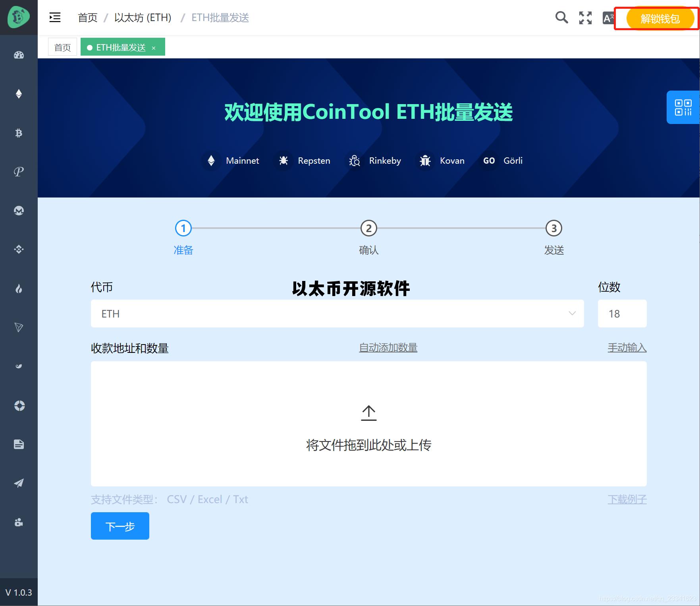Switch to the Rinkeby test network
The image size is (700, 606).
click(x=374, y=161)
